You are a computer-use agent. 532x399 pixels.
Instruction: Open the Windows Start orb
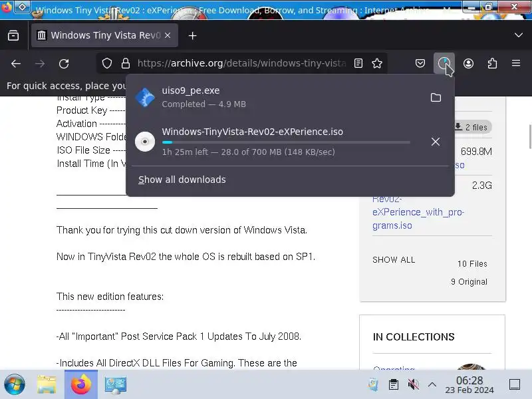pyautogui.click(x=15, y=385)
